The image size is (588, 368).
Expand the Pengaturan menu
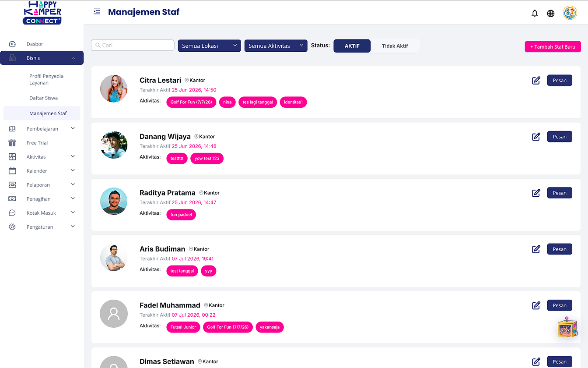point(73,226)
